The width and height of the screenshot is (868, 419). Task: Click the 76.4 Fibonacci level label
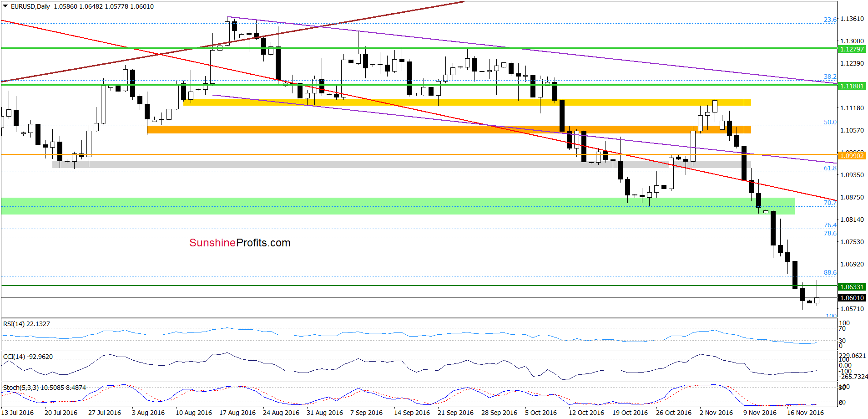click(830, 225)
